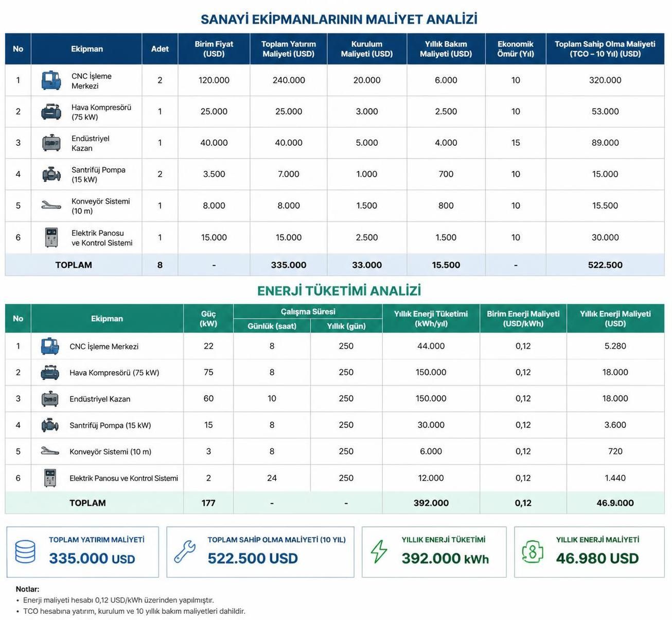This screenshot has width=672, height=620.
Task: Click database icon in Toplam Yatırım Maliyeti card
Action: [x=25, y=552]
